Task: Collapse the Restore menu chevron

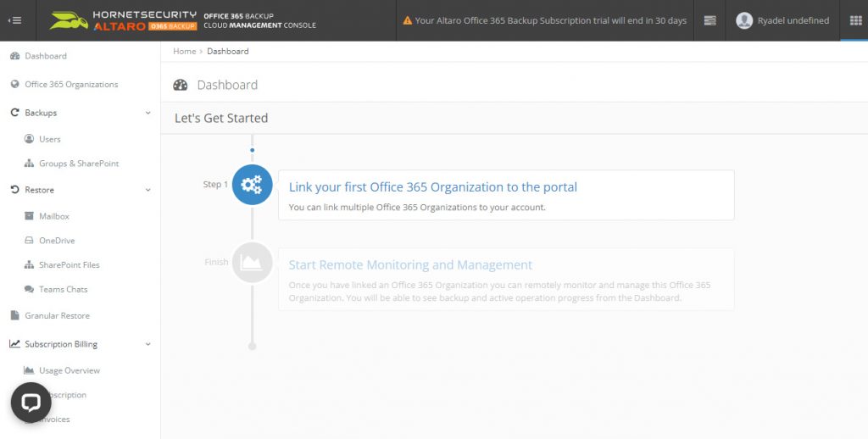Action: (x=147, y=190)
